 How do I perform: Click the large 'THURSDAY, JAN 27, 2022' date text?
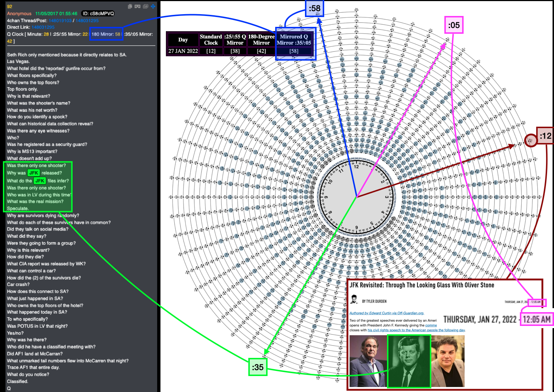pyautogui.click(x=480, y=319)
